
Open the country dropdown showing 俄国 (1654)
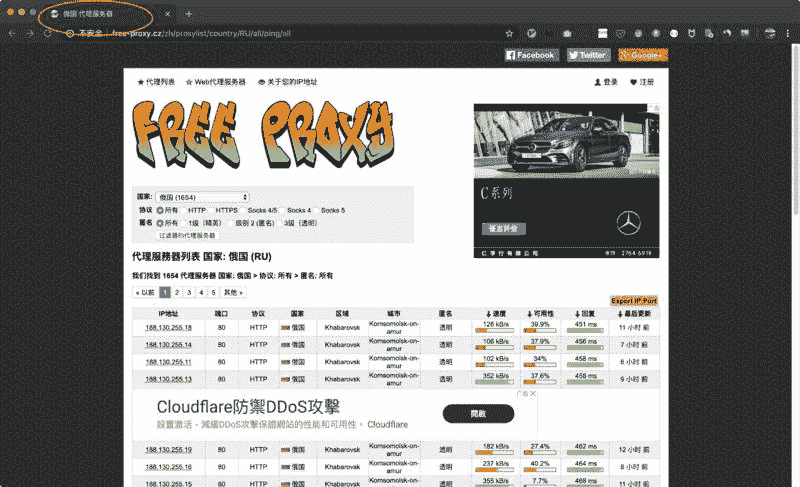point(202,197)
